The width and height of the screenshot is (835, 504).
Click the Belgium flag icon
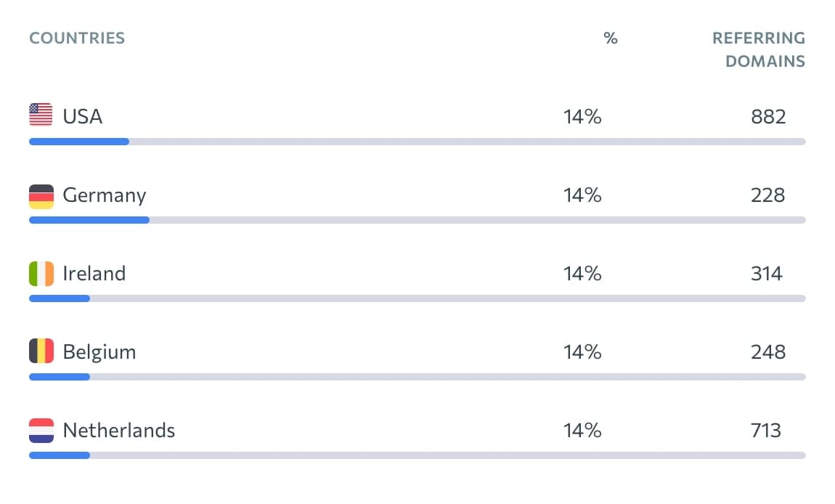click(x=41, y=352)
